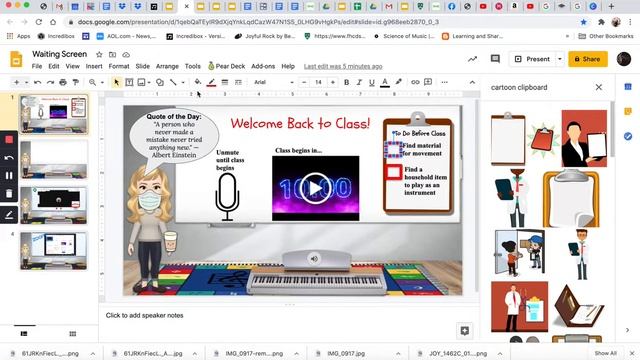The image size is (640, 360).
Task: Delete the recording with the trash icon
Action: point(9,193)
